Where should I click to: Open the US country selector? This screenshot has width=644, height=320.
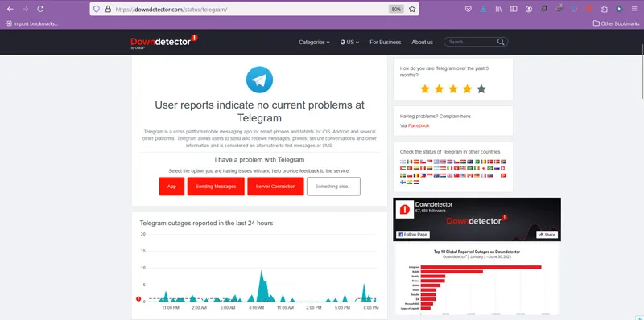tap(349, 43)
